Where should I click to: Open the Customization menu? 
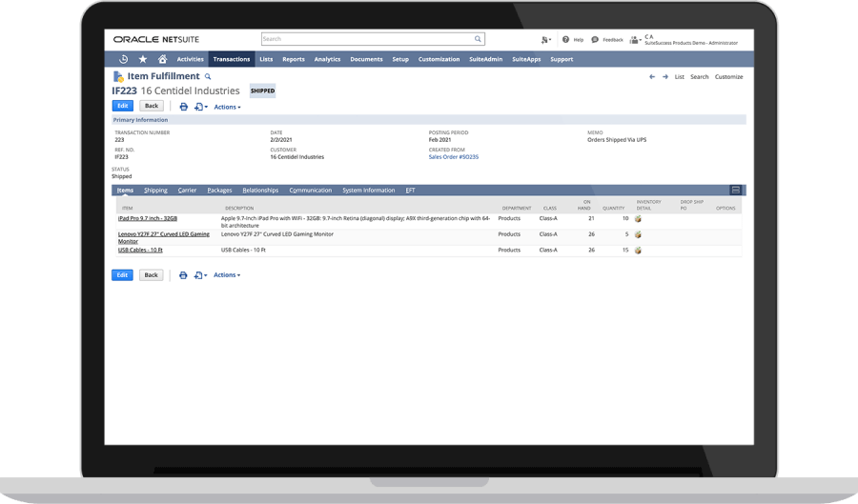pos(439,59)
